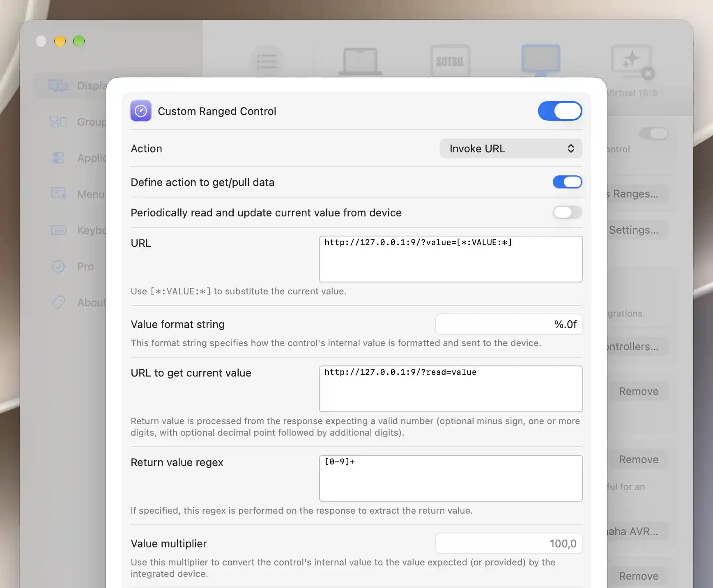The height and width of the screenshot is (588, 713).
Task: Toggle the dimmed switch in background window
Action: (654, 133)
